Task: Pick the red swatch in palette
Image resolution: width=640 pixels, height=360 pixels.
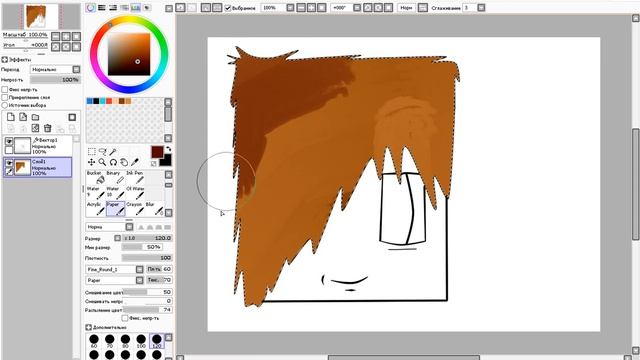Action: pyautogui.click(x=109, y=101)
